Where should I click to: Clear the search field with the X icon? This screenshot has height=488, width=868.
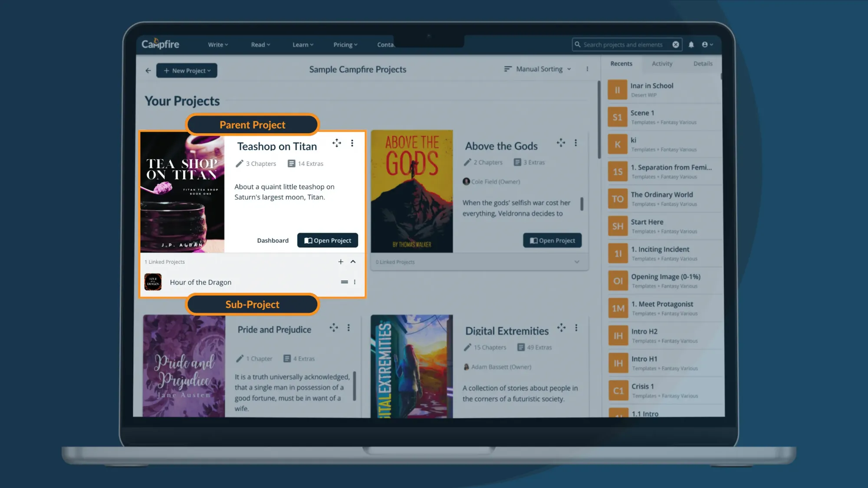(676, 44)
